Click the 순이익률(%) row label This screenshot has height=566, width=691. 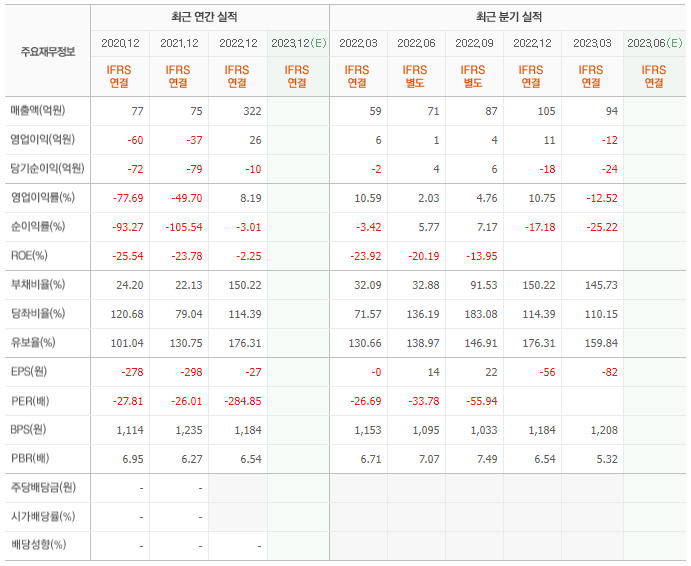click(38, 227)
